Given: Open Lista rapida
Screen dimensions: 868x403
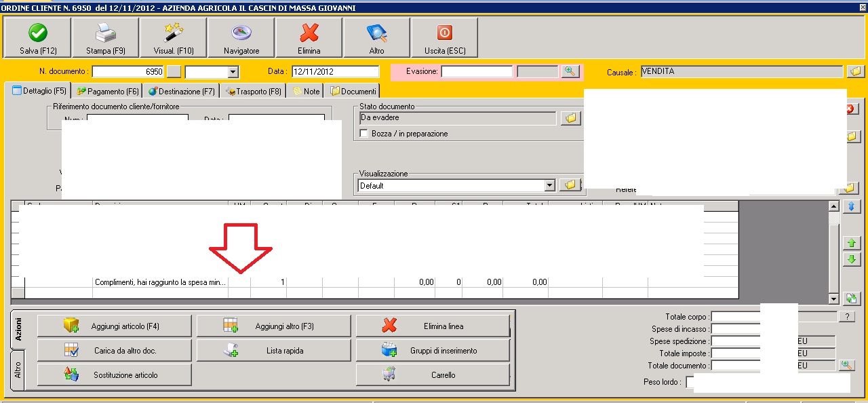Looking at the screenshot, I should 274,351.
